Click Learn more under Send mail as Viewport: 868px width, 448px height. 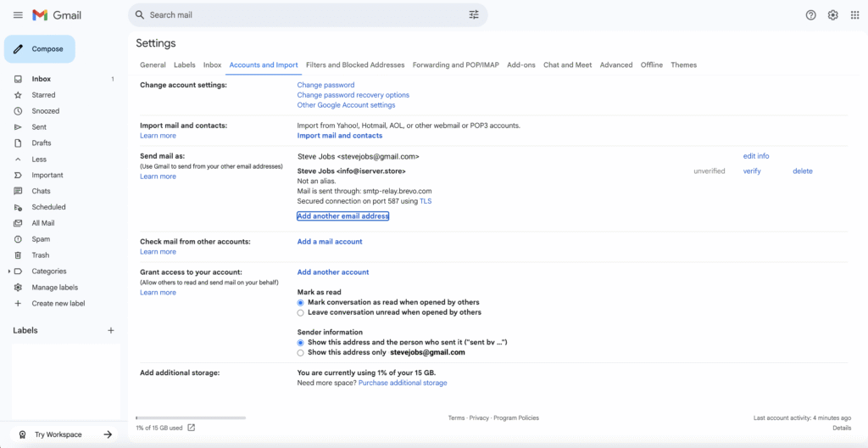click(158, 176)
